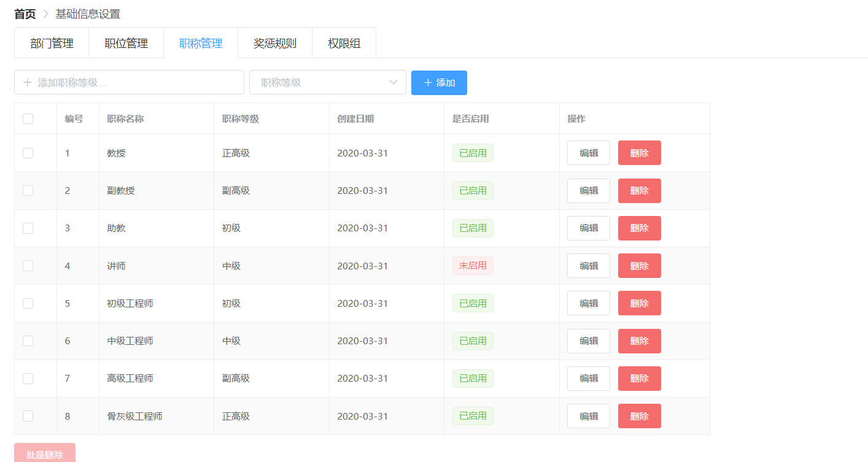Delete the 教授 row
Image resolution: width=868 pixels, height=462 pixels.
coord(640,153)
